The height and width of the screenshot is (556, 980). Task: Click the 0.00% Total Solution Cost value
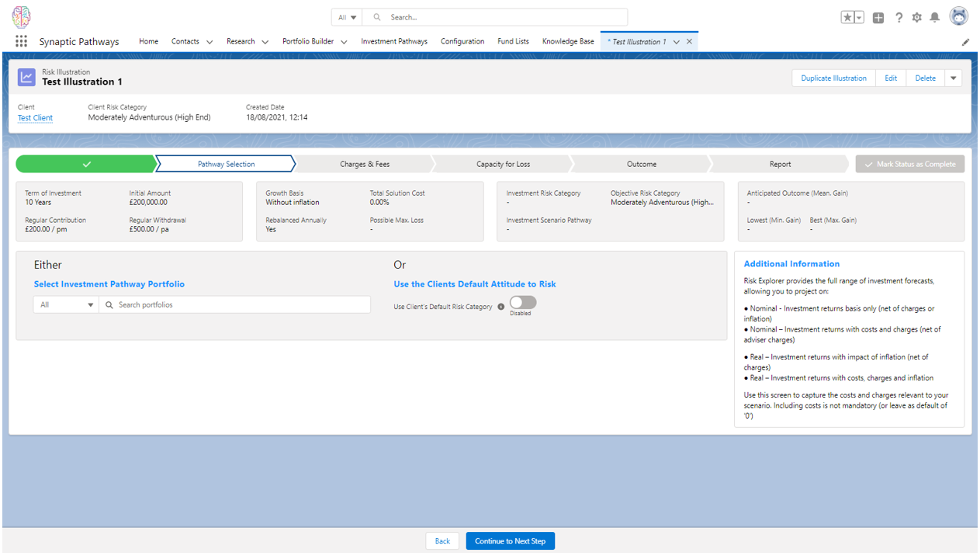pos(379,202)
